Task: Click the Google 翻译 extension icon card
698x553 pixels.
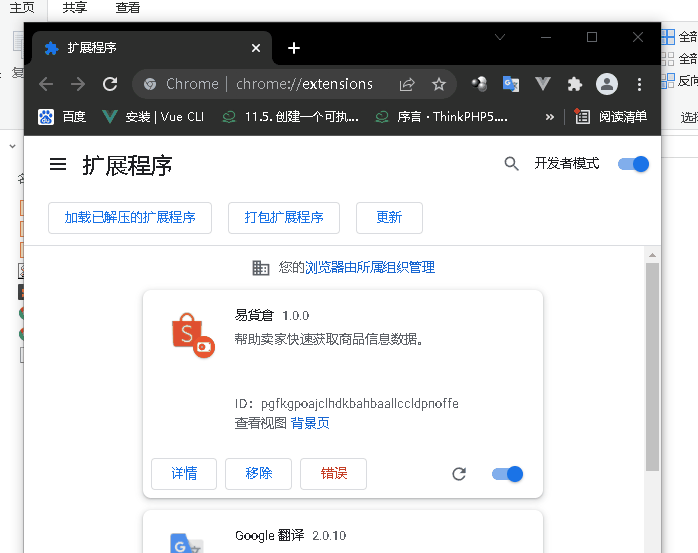Action: tap(187, 543)
